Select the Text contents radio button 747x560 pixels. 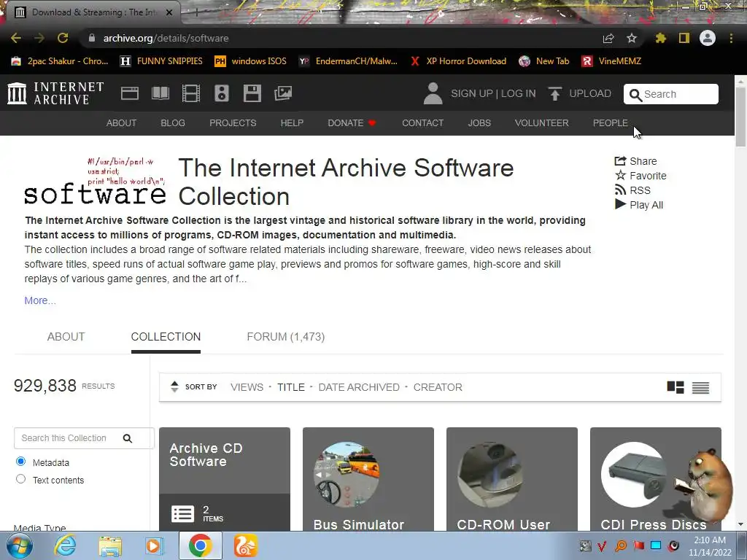click(20, 479)
